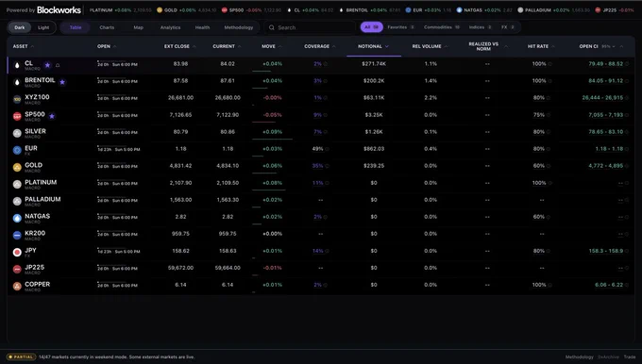Open the Charts view tab
Screen dimensions: 642x364
click(107, 27)
